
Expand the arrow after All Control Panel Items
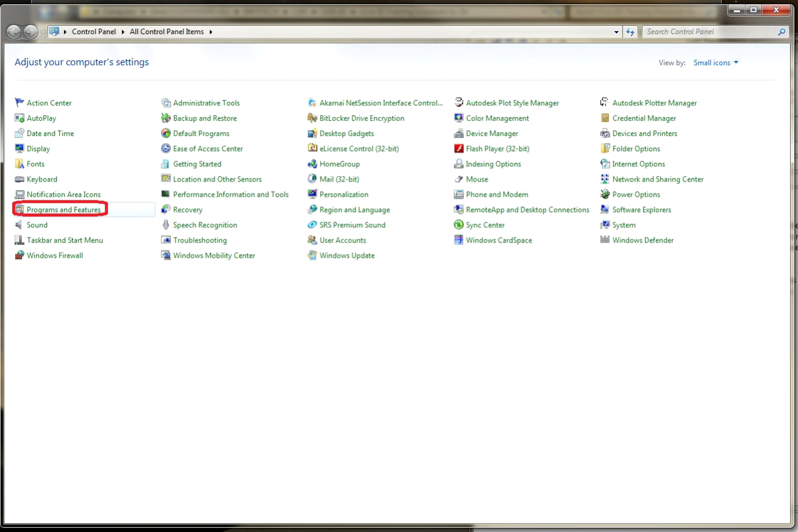(x=211, y=32)
